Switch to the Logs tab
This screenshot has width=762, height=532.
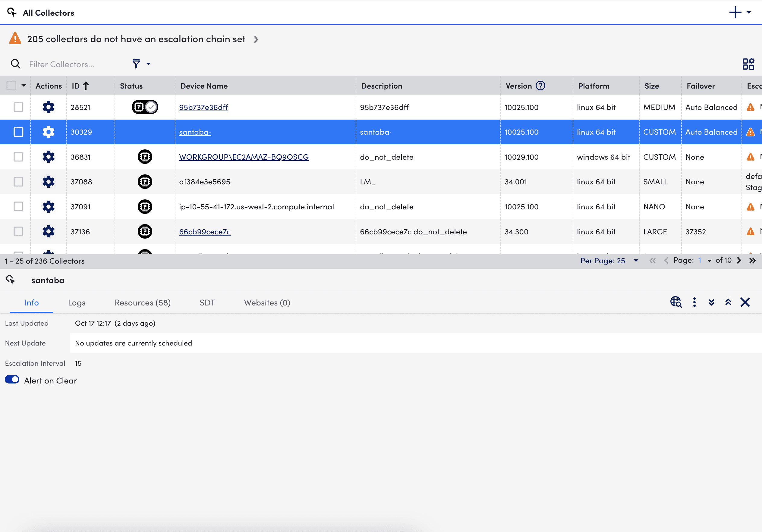pyautogui.click(x=77, y=302)
